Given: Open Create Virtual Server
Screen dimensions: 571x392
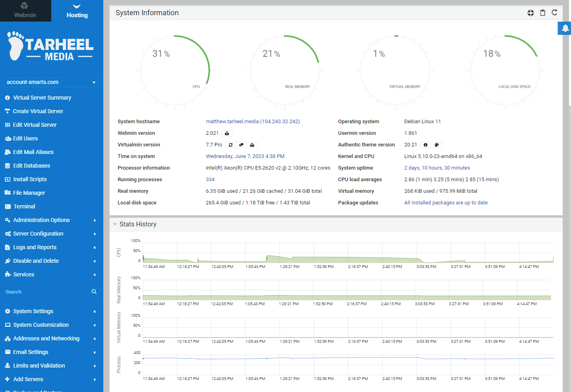Looking at the screenshot, I should (x=38, y=111).
